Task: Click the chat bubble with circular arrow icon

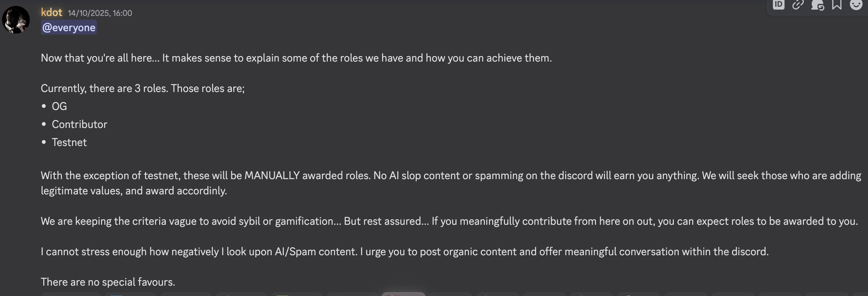Action: pos(817,5)
